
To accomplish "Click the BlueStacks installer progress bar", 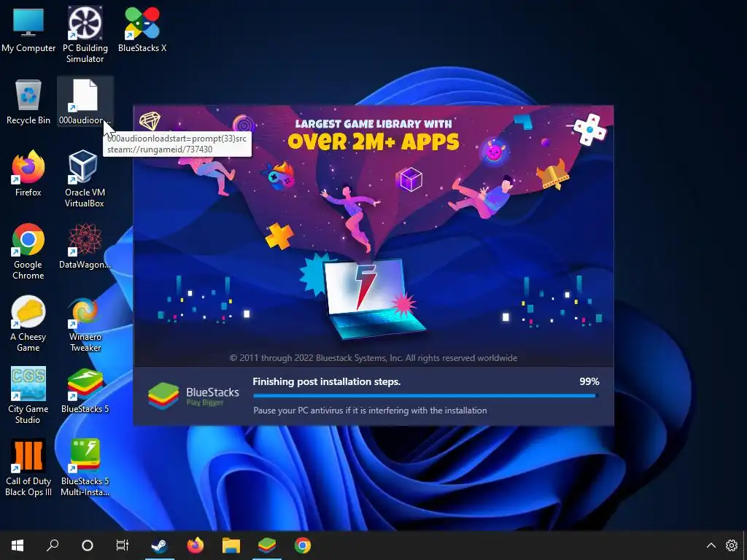I will point(425,395).
